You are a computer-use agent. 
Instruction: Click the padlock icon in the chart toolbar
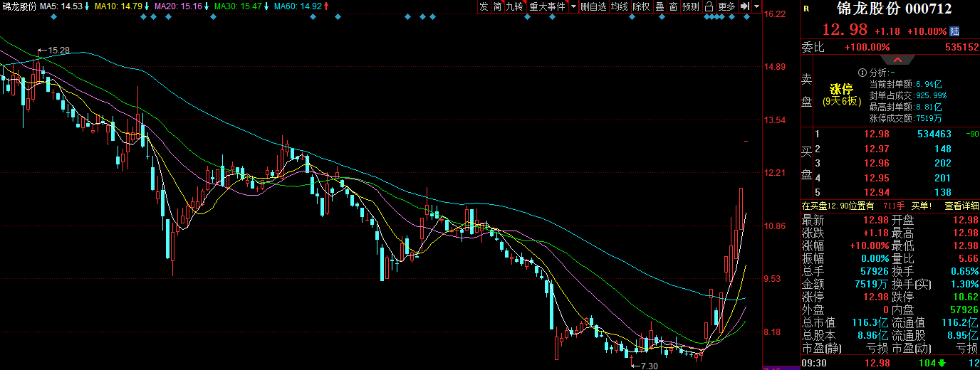point(709,6)
